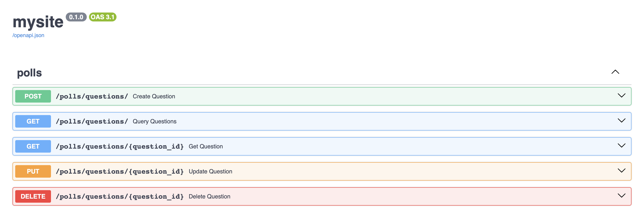Click the DELETE badge on Delete Question endpoint
Image resolution: width=644 pixels, height=223 pixels.
click(33, 196)
